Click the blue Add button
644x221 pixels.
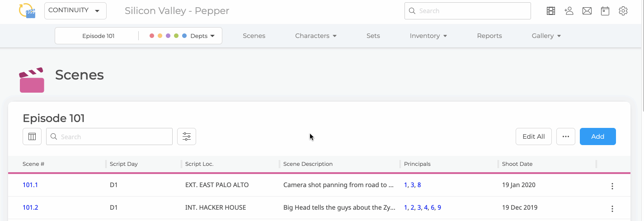pyautogui.click(x=598, y=136)
